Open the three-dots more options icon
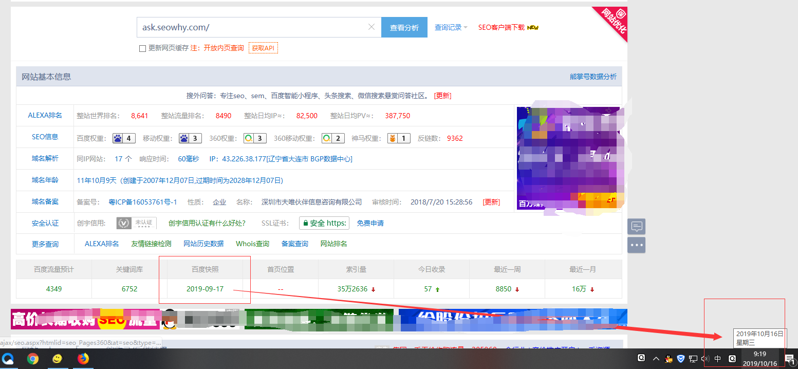The image size is (798, 369). click(x=637, y=245)
